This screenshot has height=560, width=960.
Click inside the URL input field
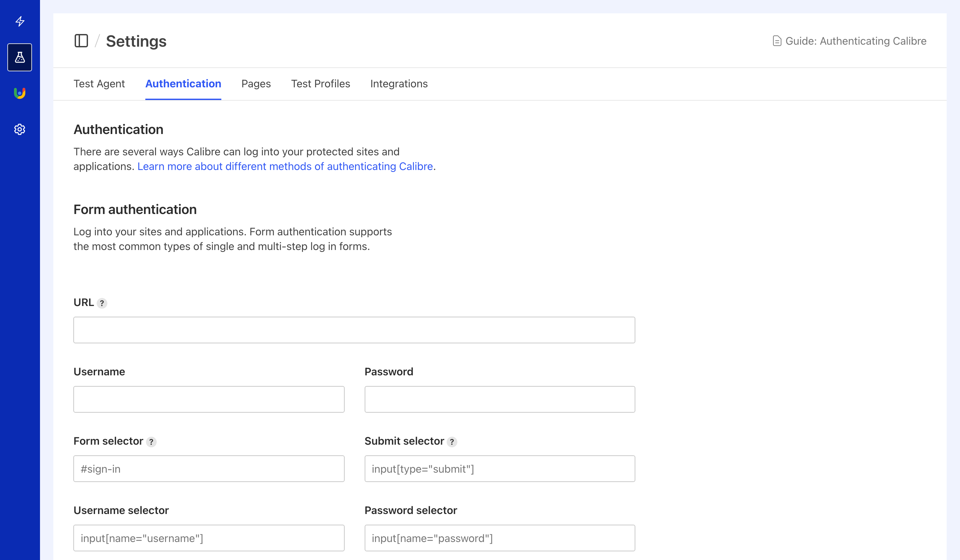tap(354, 330)
